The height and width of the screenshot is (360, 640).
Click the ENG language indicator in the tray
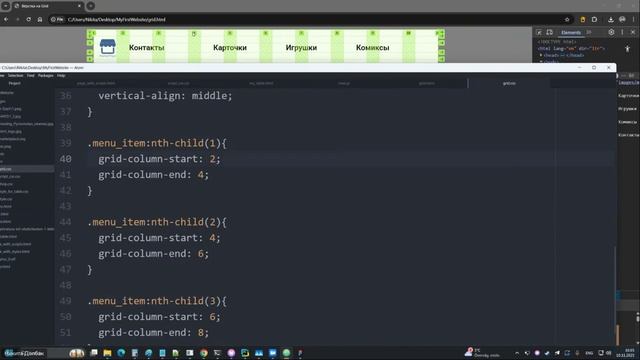click(589, 353)
